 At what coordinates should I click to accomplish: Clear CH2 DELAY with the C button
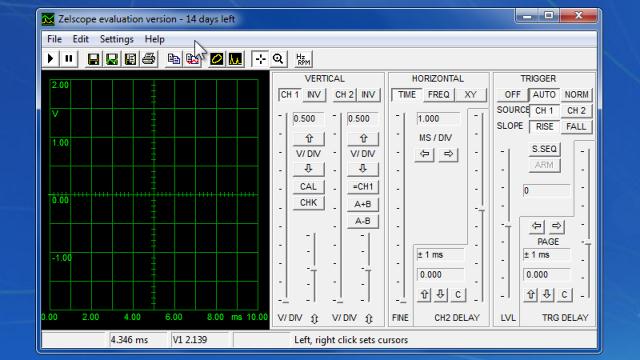tap(458, 295)
